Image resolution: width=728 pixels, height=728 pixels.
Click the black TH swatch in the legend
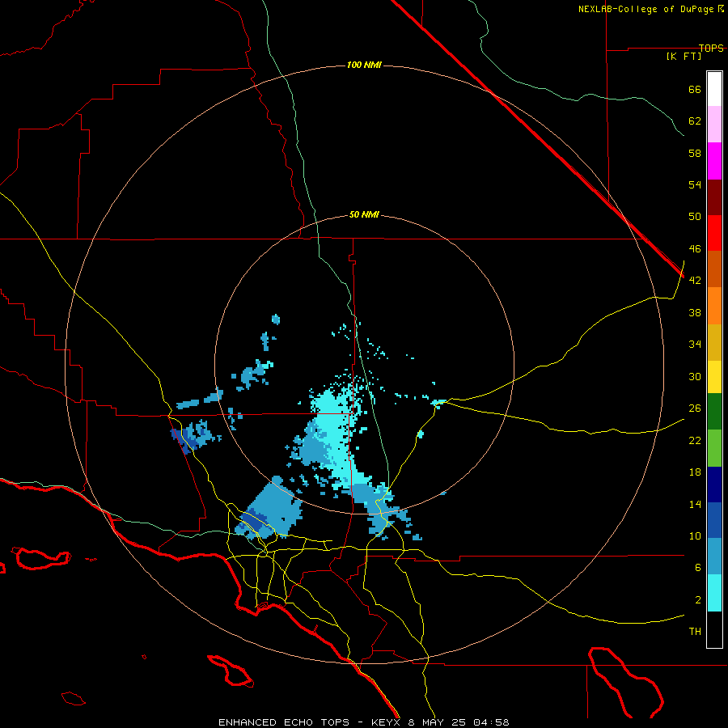pyautogui.click(x=714, y=629)
